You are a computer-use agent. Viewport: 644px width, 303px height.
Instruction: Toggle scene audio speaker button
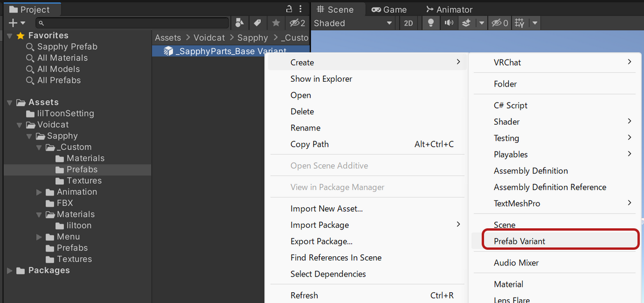coord(448,23)
